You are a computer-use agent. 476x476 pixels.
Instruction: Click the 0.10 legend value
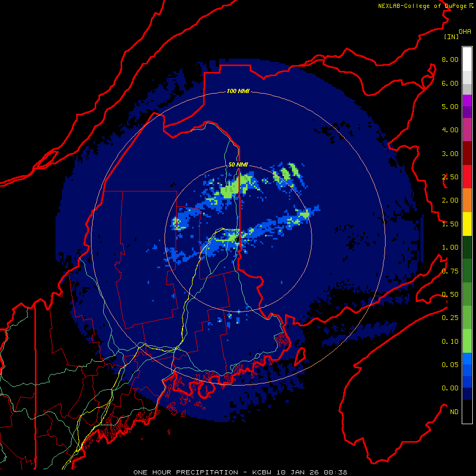[450, 342]
